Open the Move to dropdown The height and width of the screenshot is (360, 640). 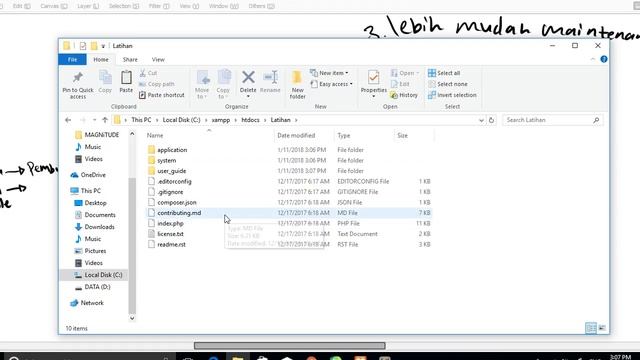202,84
